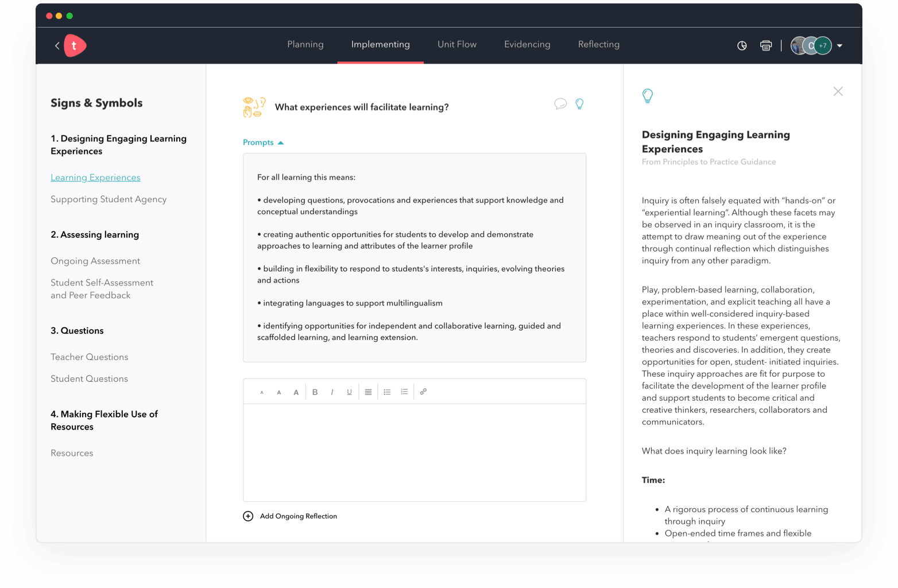The height and width of the screenshot is (588, 898).
Task: Open the Reflecting tab
Action: click(x=598, y=45)
